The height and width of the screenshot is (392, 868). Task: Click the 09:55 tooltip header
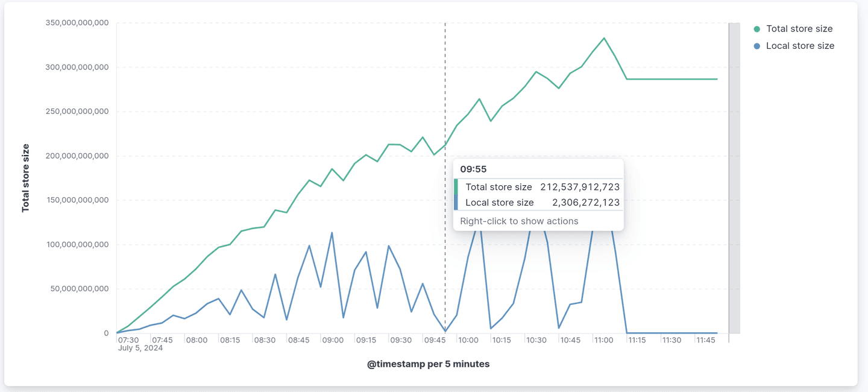point(473,169)
